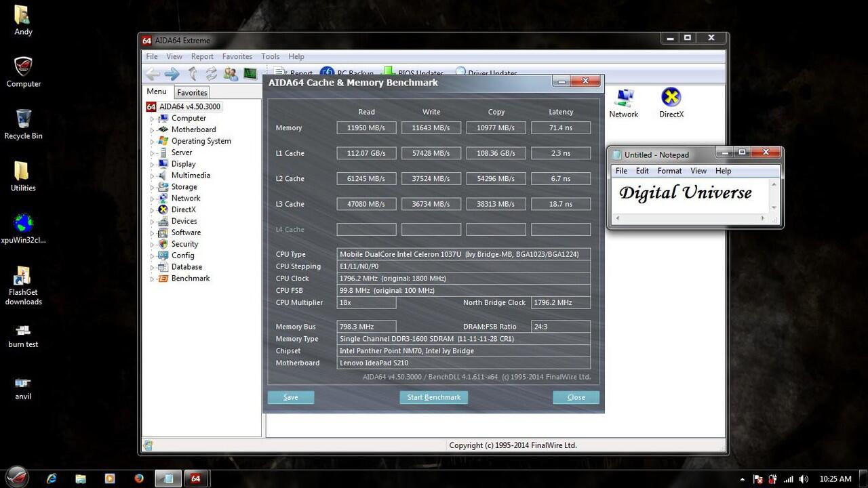The width and height of the screenshot is (868, 488).
Task: Open the Computer desktop icon
Action: click(x=23, y=72)
